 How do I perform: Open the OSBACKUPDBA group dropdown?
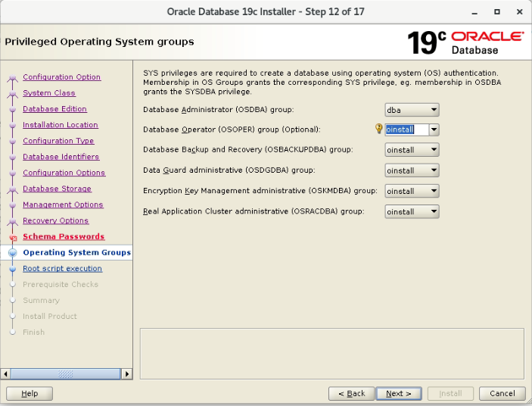412,150
